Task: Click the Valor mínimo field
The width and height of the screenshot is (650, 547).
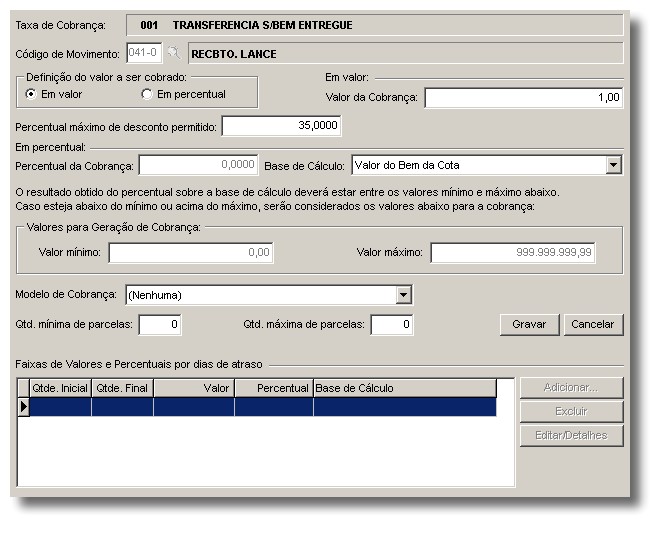Action: click(x=191, y=252)
